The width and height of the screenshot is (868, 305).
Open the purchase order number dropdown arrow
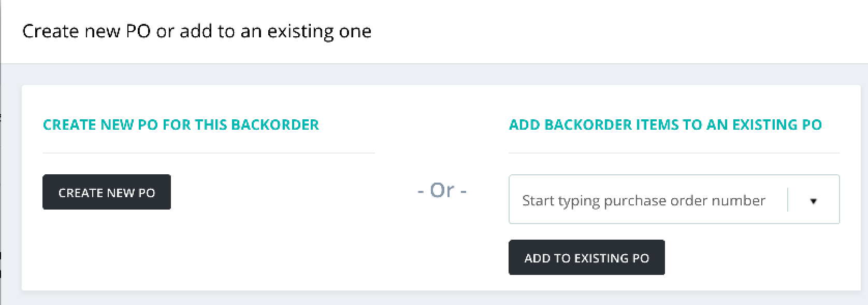(x=813, y=201)
